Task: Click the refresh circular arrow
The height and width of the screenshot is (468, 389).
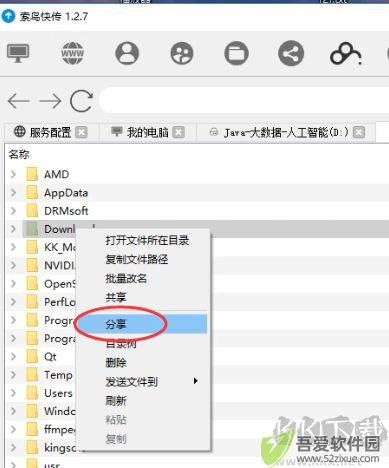Action: (81, 101)
